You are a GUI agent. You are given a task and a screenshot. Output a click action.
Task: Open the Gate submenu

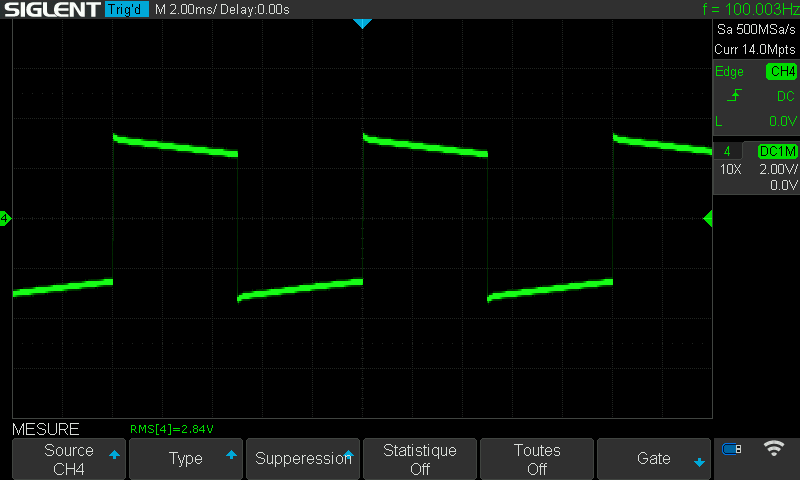pos(654,459)
